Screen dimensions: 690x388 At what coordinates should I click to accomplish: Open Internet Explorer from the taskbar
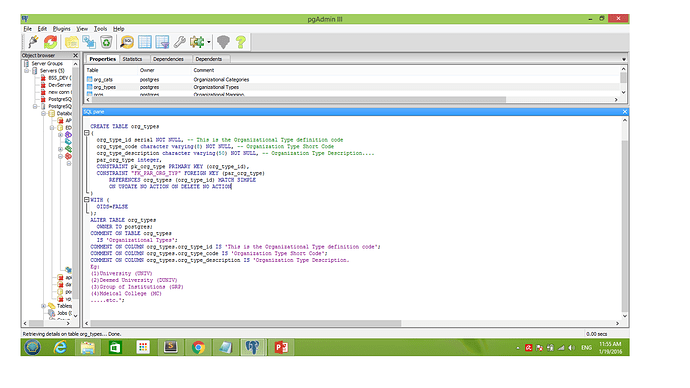(x=60, y=347)
